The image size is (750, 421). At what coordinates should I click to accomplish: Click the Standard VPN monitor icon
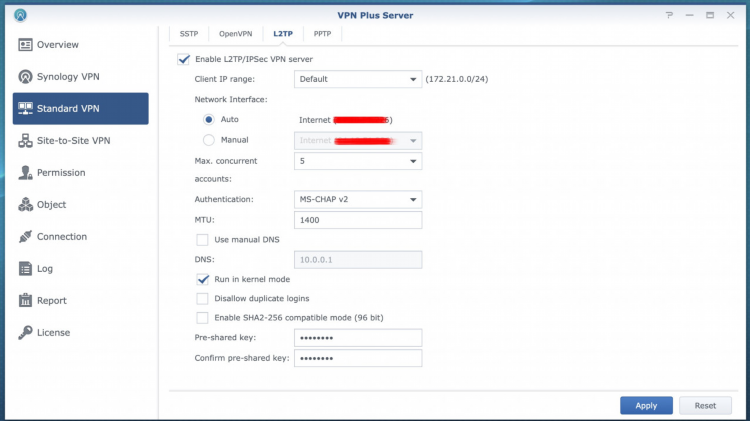coord(25,109)
